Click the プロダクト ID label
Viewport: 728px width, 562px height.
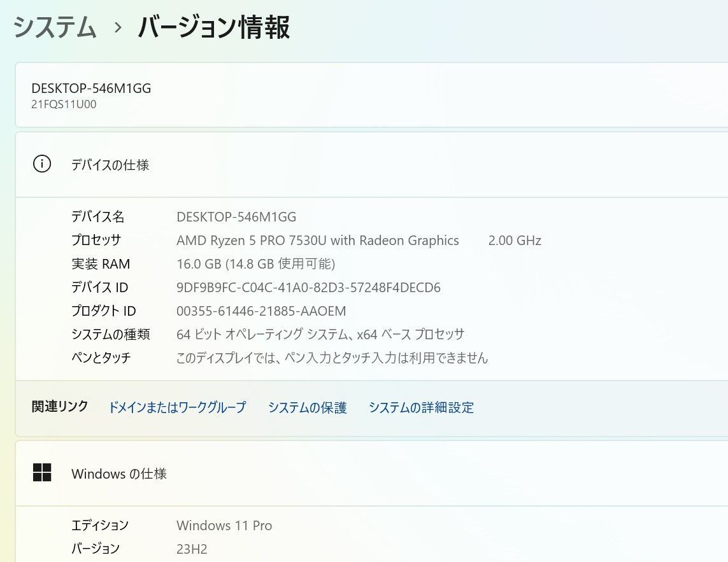(x=104, y=311)
